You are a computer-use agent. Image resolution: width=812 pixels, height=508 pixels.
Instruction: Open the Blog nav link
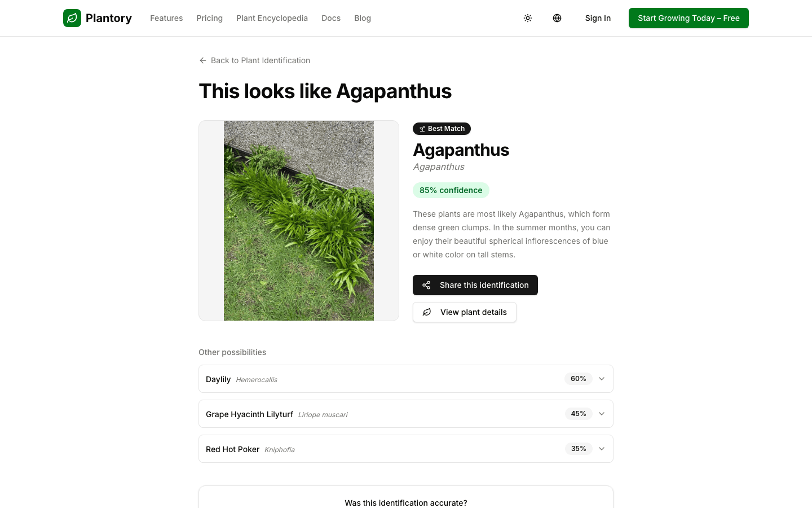pyautogui.click(x=363, y=18)
